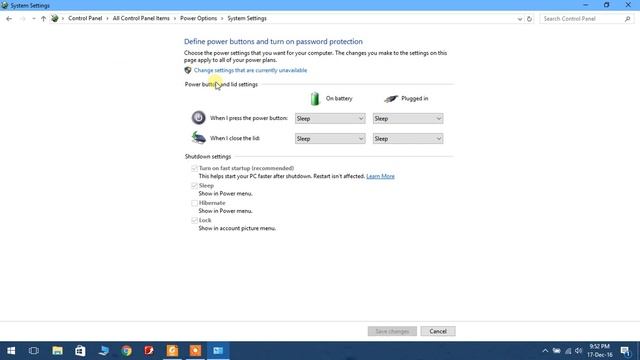Click the search magnifier icon
640x360 pixels.
pos(628,19)
